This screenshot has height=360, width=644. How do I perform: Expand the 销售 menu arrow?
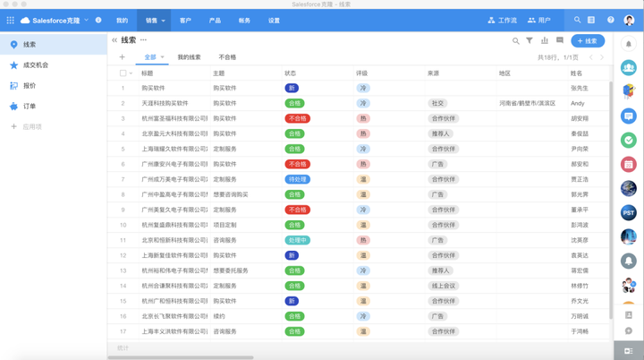163,21
